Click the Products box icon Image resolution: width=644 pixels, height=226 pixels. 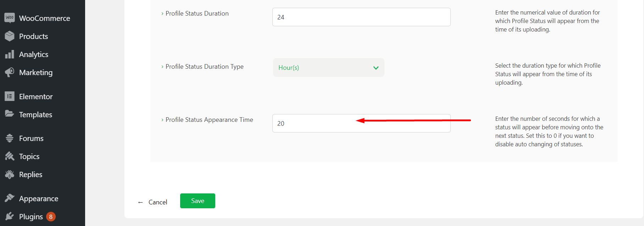click(x=10, y=36)
